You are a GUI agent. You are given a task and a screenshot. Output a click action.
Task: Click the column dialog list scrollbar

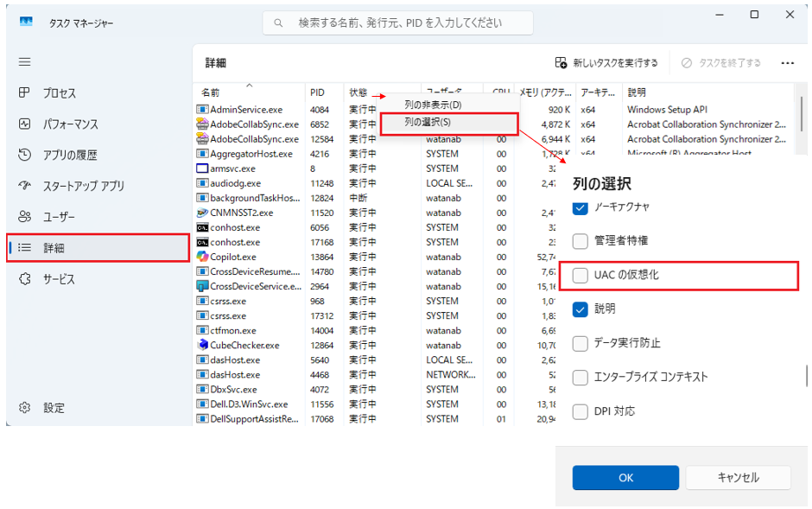click(x=806, y=376)
